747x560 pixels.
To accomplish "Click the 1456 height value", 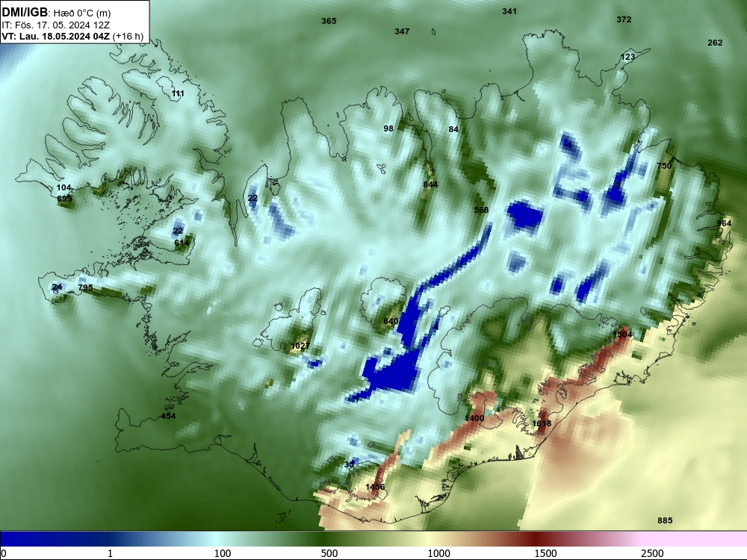I will coord(375,487).
